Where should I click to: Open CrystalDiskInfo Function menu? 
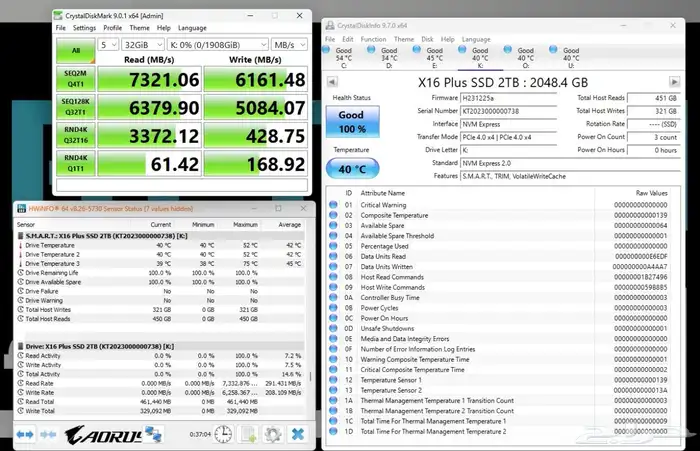(x=373, y=39)
